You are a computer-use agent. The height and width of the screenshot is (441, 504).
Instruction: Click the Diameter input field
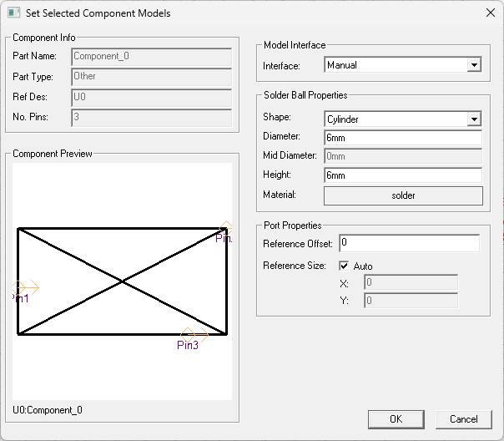point(403,138)
